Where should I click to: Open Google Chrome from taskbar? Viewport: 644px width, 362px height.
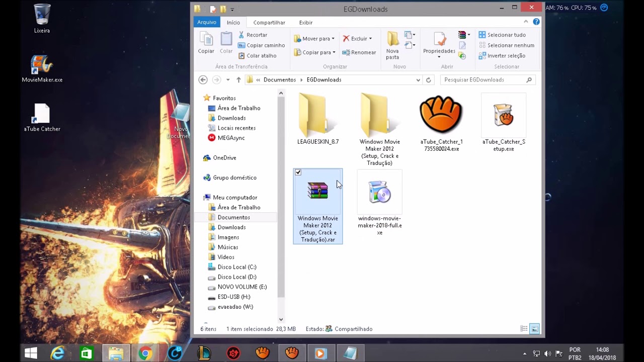(x=145, y=353)
